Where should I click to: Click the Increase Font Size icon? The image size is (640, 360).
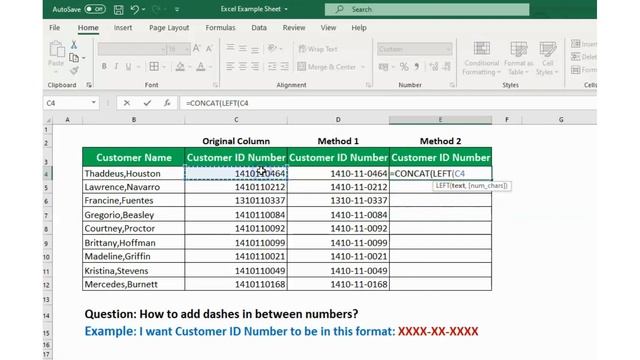click(197, 49)
